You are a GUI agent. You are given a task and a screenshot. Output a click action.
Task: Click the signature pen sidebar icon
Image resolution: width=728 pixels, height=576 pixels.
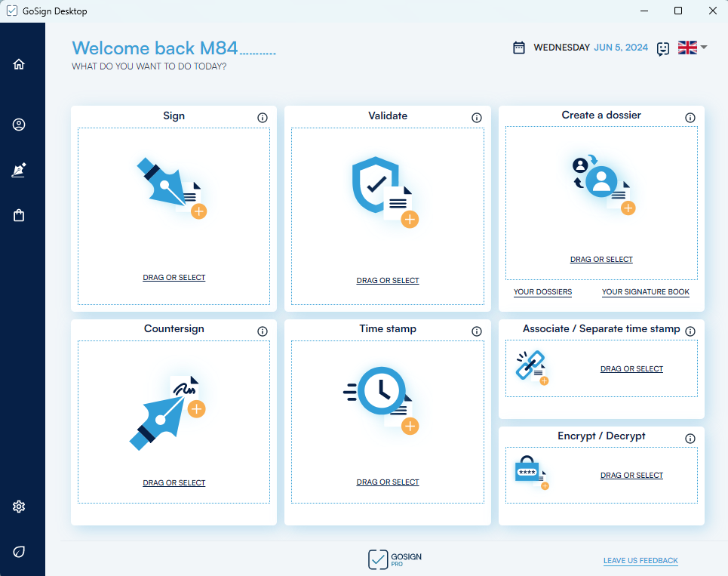(x=19, y=171)
